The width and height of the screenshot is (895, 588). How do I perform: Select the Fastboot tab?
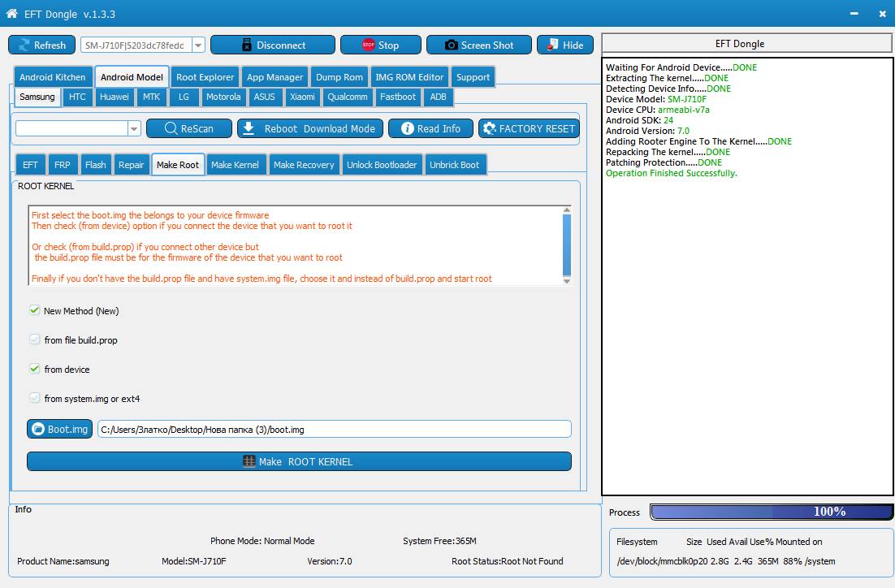398,97
